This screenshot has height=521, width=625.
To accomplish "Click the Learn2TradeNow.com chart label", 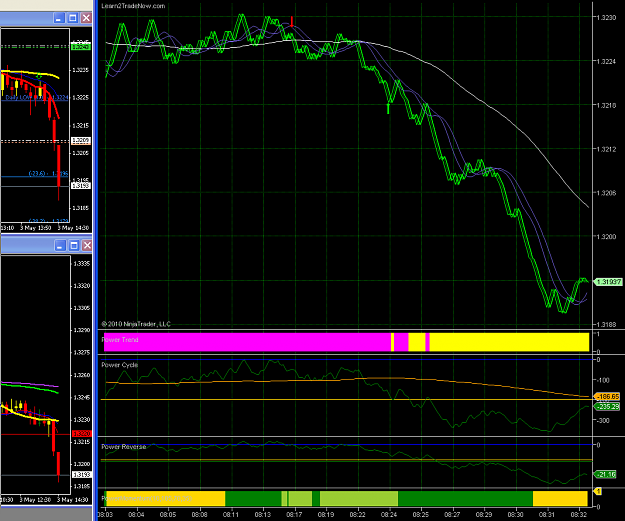I will pos(133,6).
